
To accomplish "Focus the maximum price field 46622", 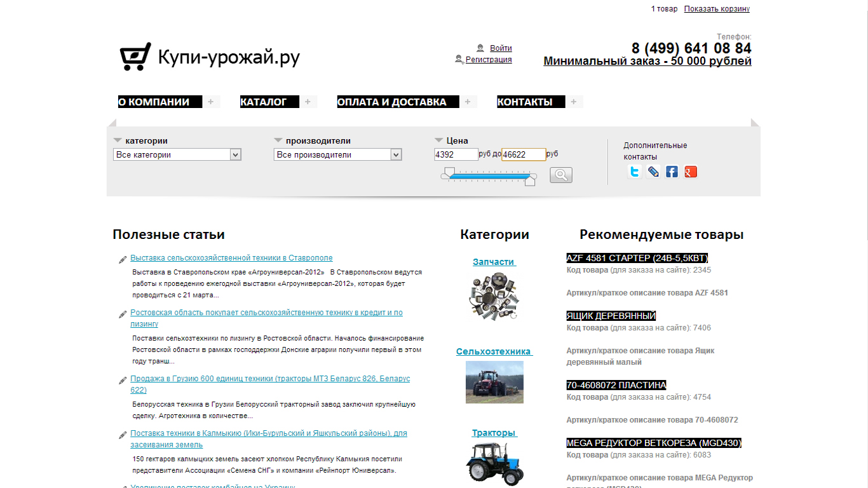I will (524, 154).
